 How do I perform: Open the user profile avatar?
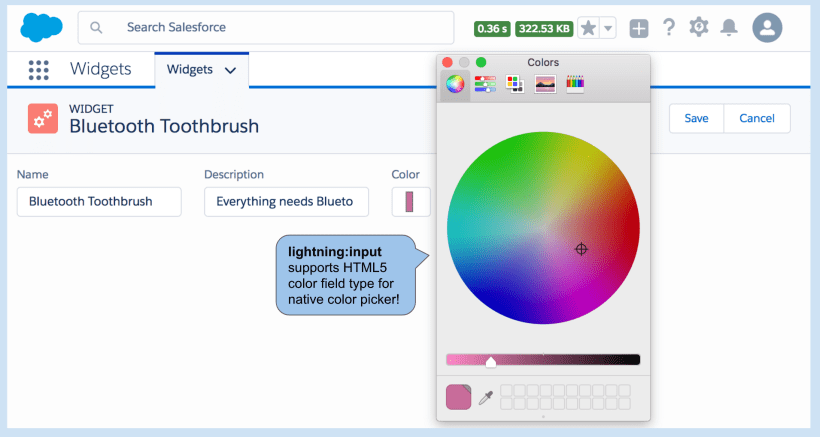point(767,28)
